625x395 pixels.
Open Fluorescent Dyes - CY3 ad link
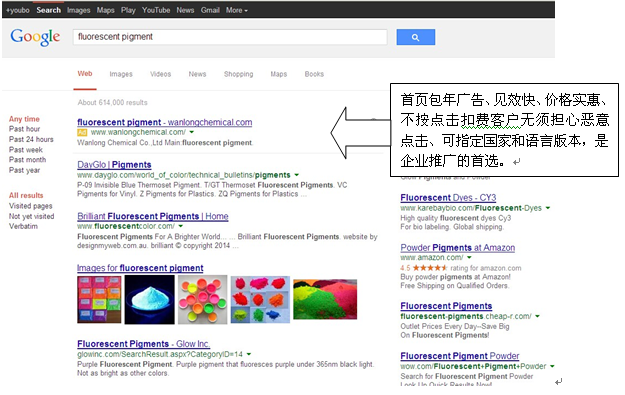[448, 198]
